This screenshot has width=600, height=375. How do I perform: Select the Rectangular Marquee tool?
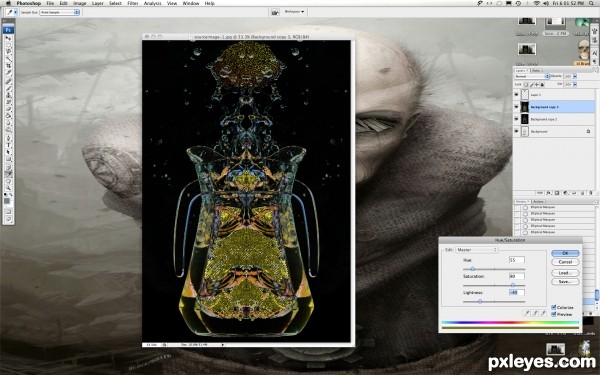pyautogui.click(x=8, y=45)
